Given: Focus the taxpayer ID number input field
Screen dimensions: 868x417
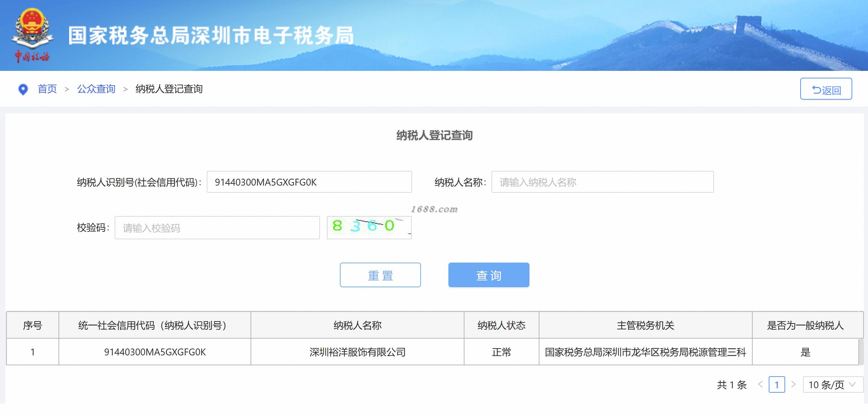Looking at the screenshot, I should (x=309, y=182).
